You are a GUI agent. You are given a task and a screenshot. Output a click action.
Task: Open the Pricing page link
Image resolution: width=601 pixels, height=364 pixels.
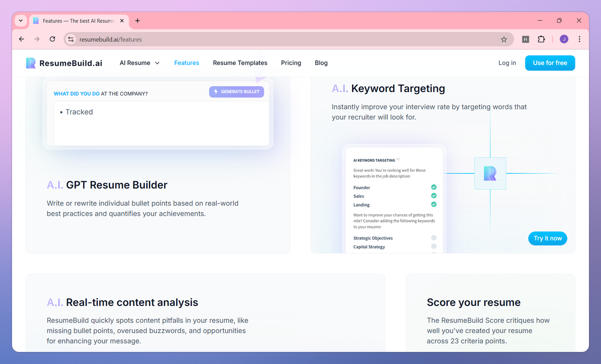click(x=291, y=63)
